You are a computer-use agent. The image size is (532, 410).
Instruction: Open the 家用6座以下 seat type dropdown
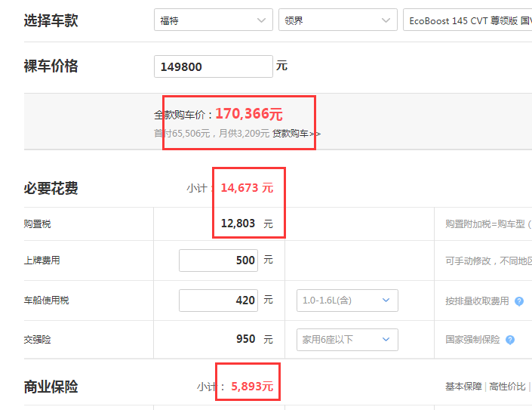click(347, 340)
